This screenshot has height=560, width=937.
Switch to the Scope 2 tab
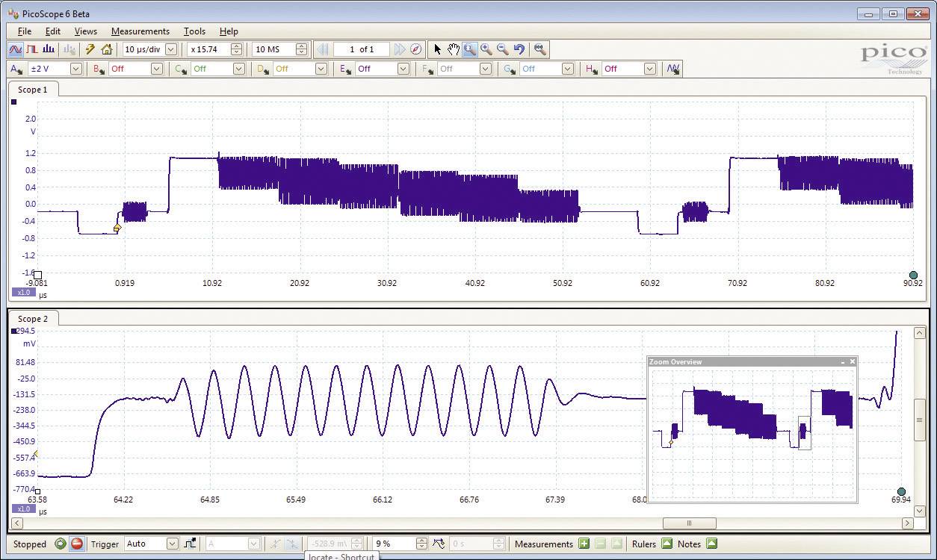(33, 318)
